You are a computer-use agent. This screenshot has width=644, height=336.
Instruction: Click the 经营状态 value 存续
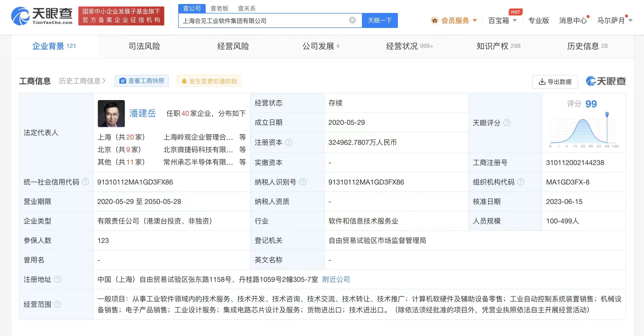(x=335, y=103)
